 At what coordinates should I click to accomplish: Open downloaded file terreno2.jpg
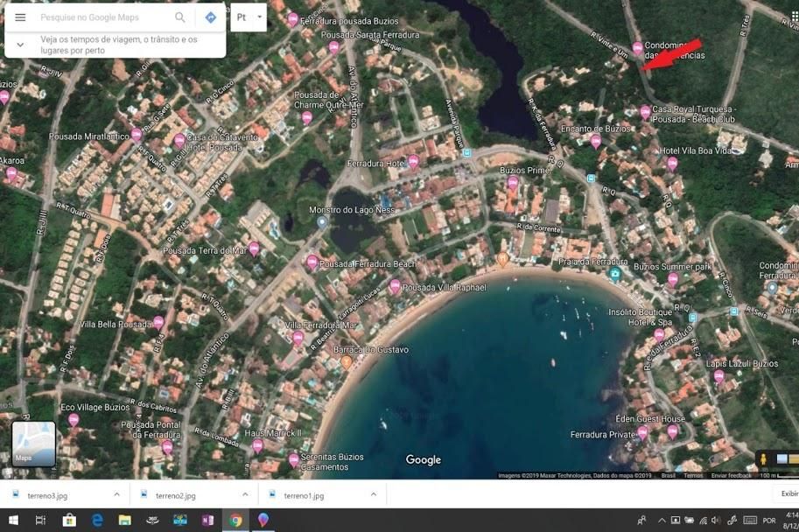point(176,495)
